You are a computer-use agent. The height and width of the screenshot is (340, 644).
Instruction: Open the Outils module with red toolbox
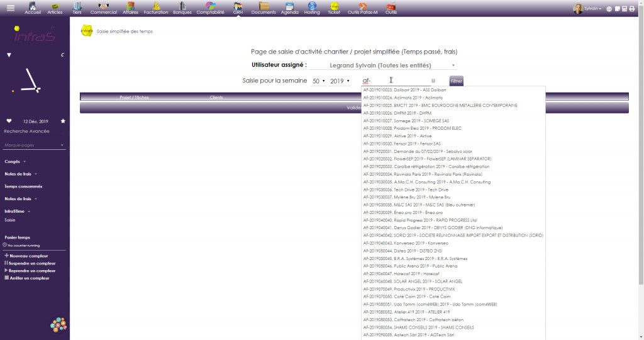[x=391, y=8]
